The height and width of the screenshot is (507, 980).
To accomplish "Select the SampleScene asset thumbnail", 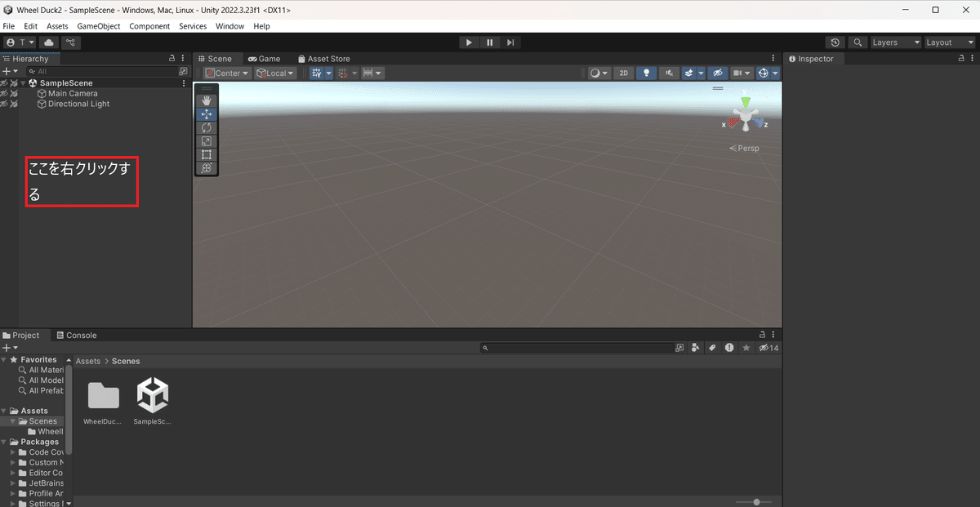I will (x=152, y=396).
